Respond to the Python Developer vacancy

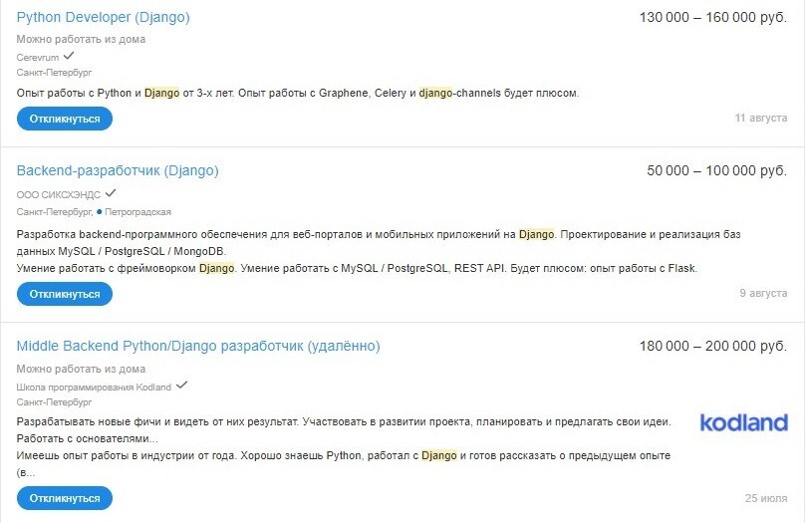pyautogui.click(x=65, y=119)
